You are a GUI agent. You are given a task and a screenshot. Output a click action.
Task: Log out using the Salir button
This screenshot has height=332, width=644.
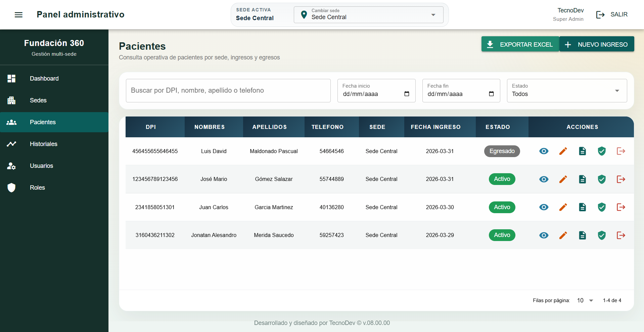(x=612, y=15)
